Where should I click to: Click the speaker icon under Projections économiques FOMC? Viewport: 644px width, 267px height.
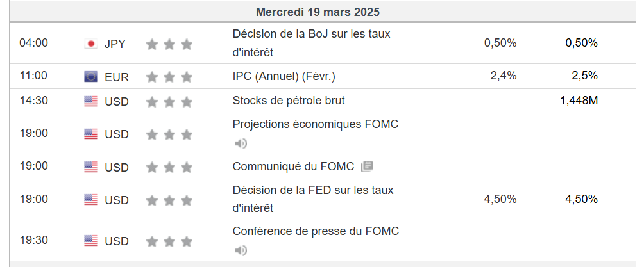[x=241, y=143]
